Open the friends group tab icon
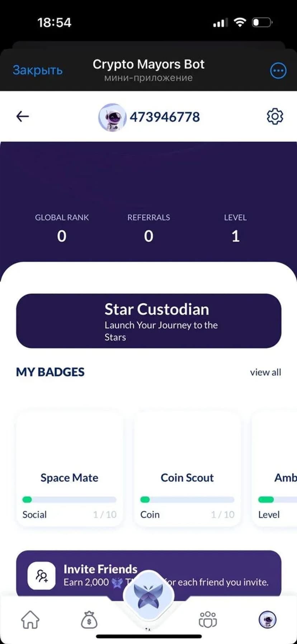This screenshot has height=644, width=297. point(208,619)
